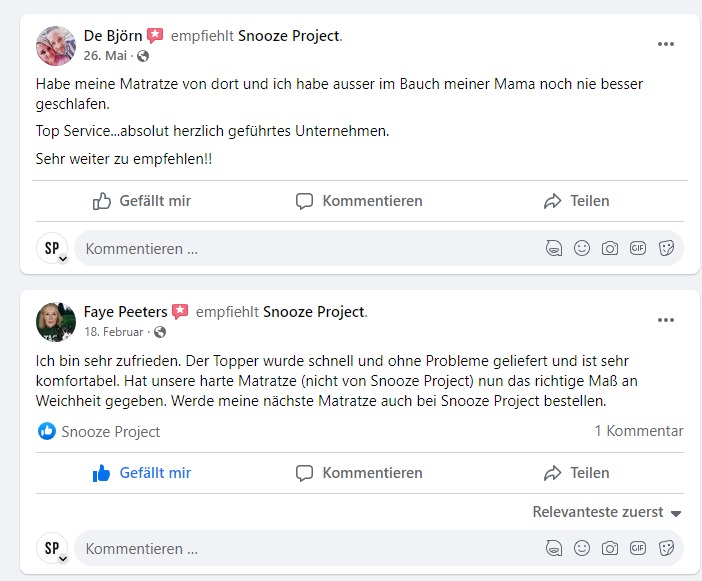702x581 pixels.
Task: Click emoji icon in first comment box
Action: (582, 248)
